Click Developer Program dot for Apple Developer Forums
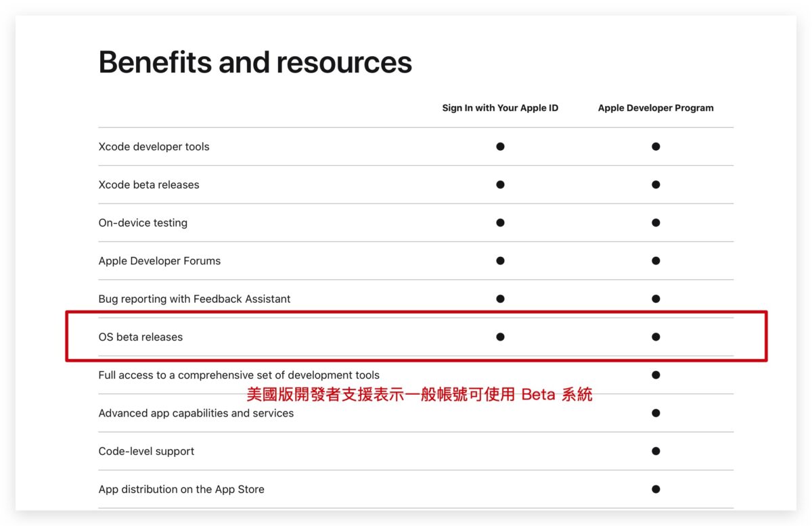 click(656, 261)
